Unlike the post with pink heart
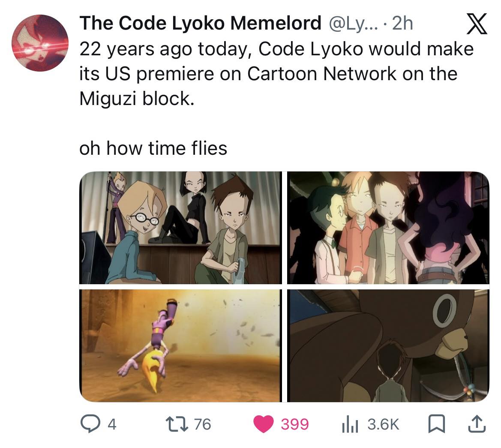The image size is (501, 448). point(263,424)
